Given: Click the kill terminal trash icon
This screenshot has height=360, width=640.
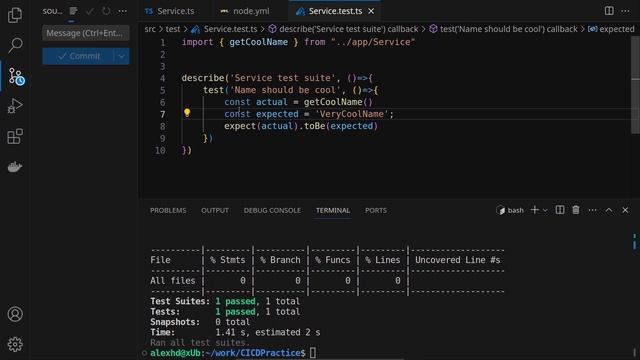Looking at the screenshot, I should tap(576, 210).
